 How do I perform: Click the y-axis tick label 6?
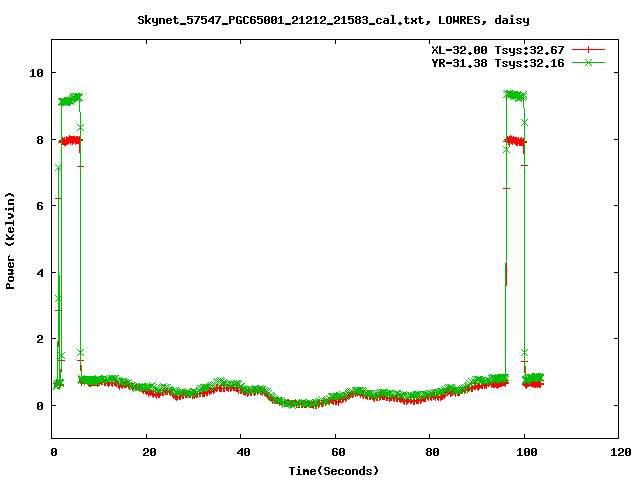(40, 206)
